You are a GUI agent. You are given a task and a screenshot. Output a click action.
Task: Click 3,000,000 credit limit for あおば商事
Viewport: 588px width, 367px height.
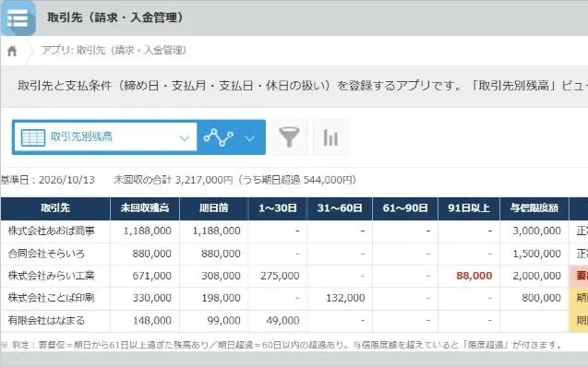pos(536,231)
